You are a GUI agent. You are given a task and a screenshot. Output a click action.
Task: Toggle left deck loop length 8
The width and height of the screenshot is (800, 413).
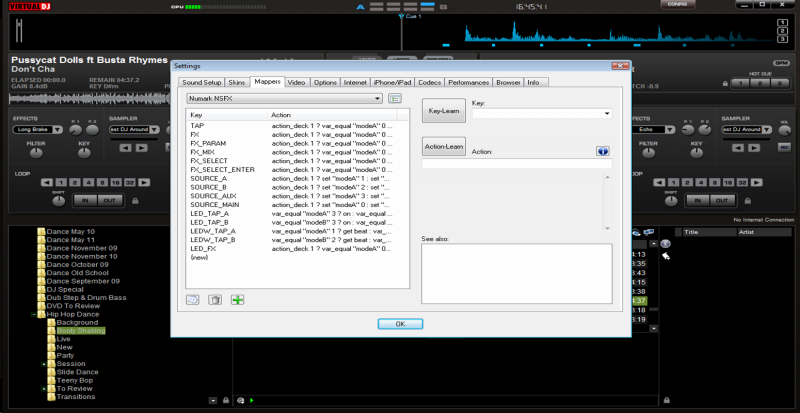click(102, 182)
